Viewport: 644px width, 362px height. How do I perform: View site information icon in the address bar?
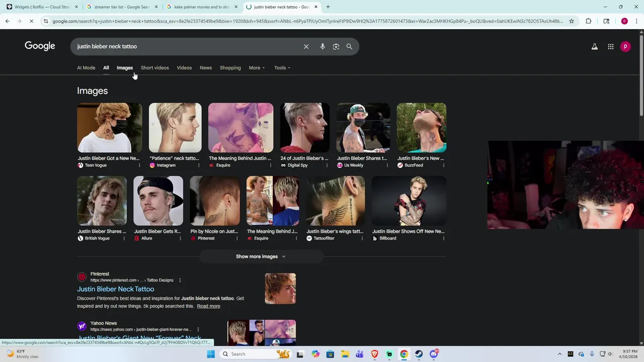(46, 21)
